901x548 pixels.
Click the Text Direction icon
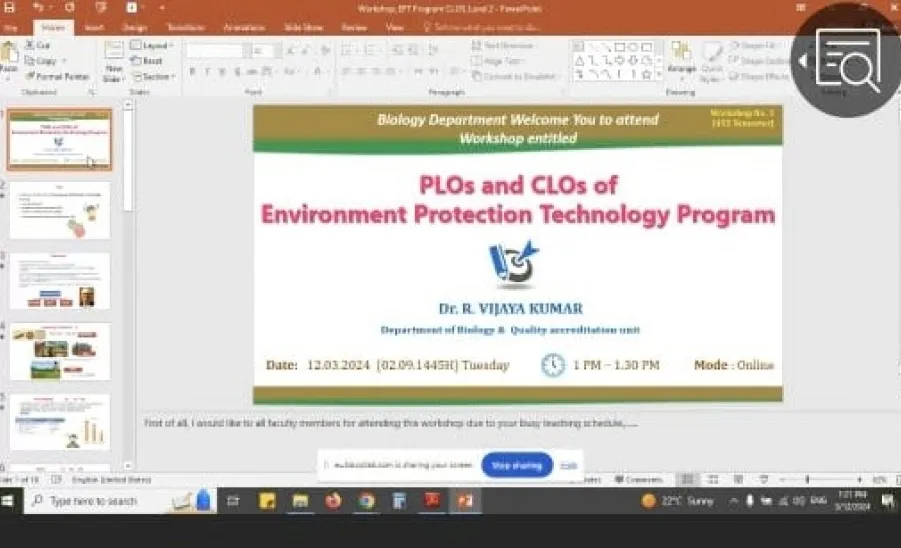pos(476,45)
